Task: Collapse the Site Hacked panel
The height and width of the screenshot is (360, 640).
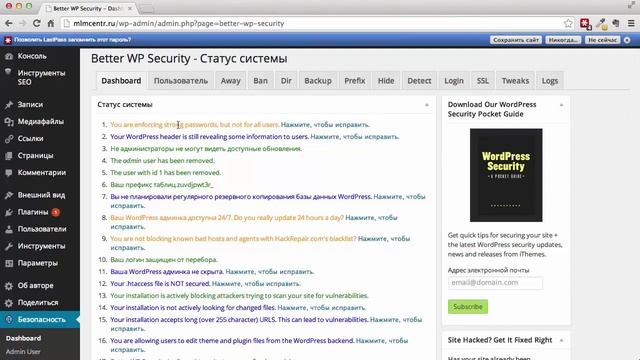Action: (x=561, y=340)
